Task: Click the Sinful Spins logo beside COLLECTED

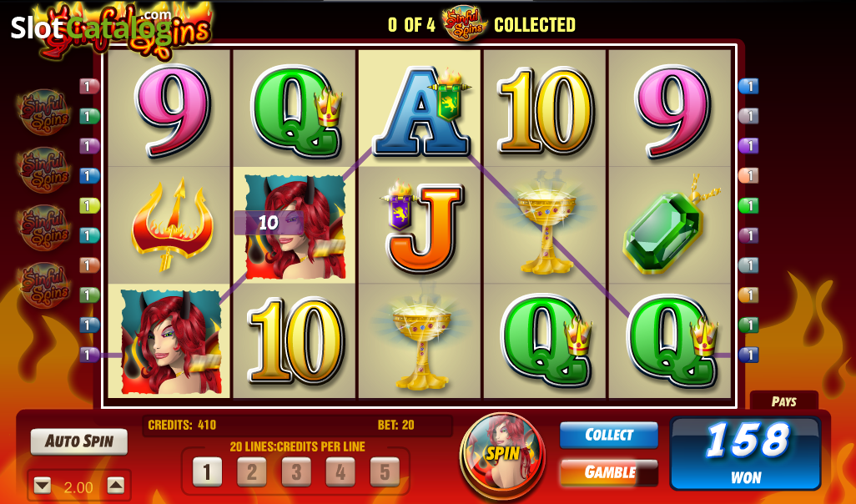Action: 464,24
